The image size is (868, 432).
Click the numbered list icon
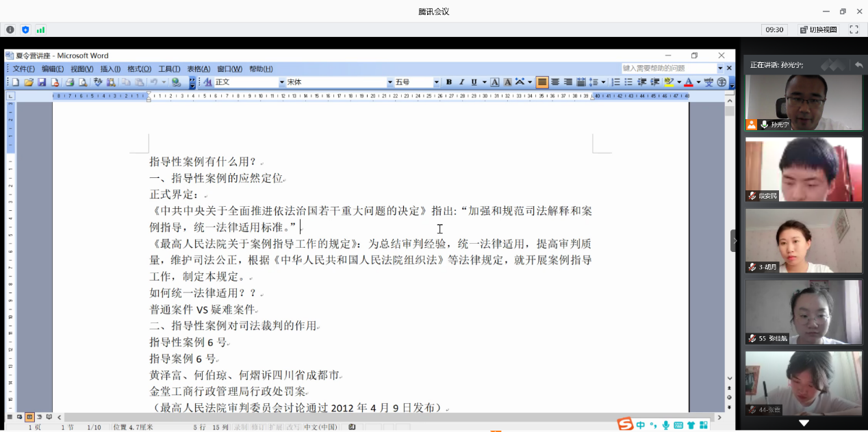pos(615,82)
